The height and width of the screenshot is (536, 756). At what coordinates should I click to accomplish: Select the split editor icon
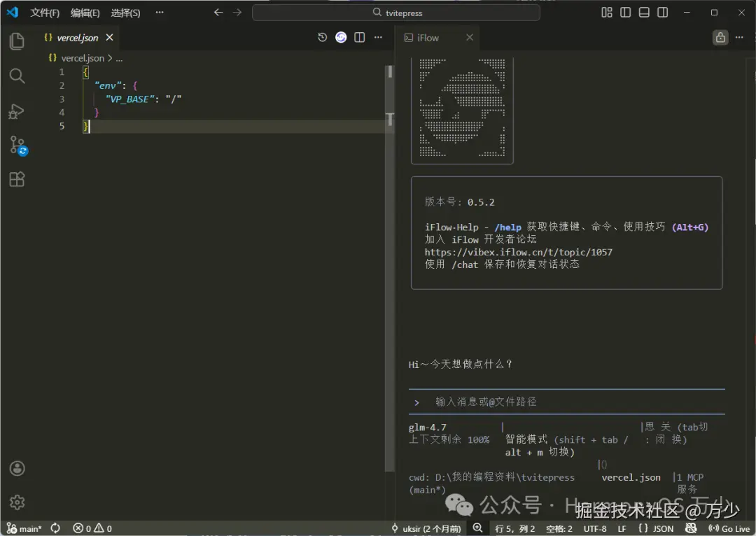pyautogui.click(x=359, y=37)
